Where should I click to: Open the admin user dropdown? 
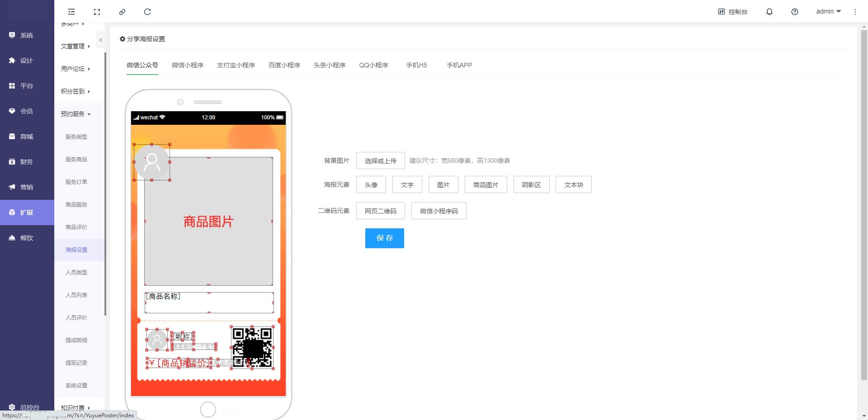click(828, 12)
